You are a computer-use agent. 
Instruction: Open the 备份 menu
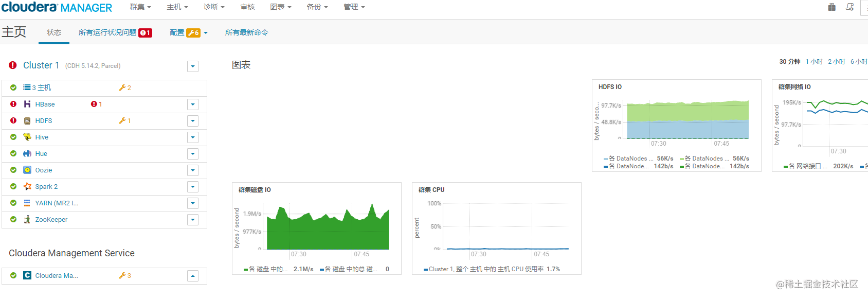tap(317, 7)
